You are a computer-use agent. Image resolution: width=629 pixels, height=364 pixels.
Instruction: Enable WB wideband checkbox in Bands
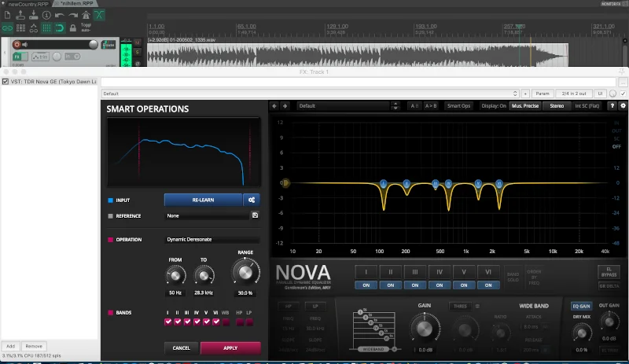click(x=226, y=322)
